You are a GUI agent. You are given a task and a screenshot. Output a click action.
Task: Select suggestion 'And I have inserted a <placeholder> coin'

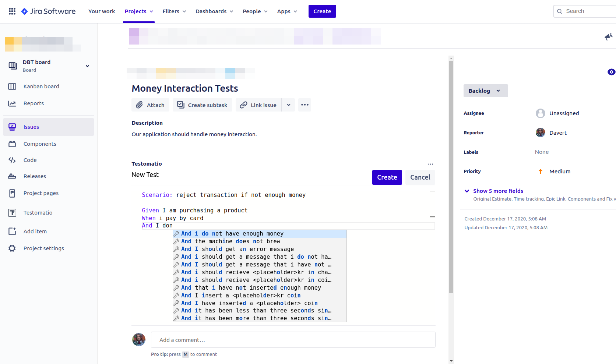[x=260, y=303]
